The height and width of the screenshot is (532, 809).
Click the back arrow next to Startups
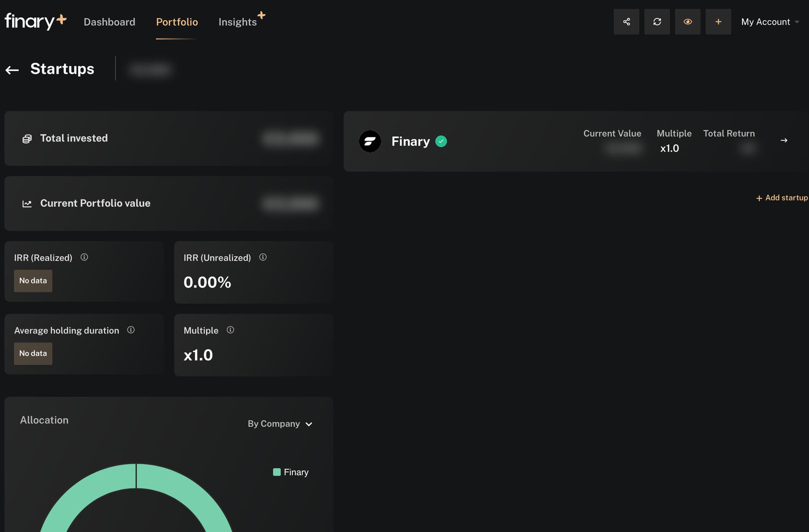pos(12,70)
